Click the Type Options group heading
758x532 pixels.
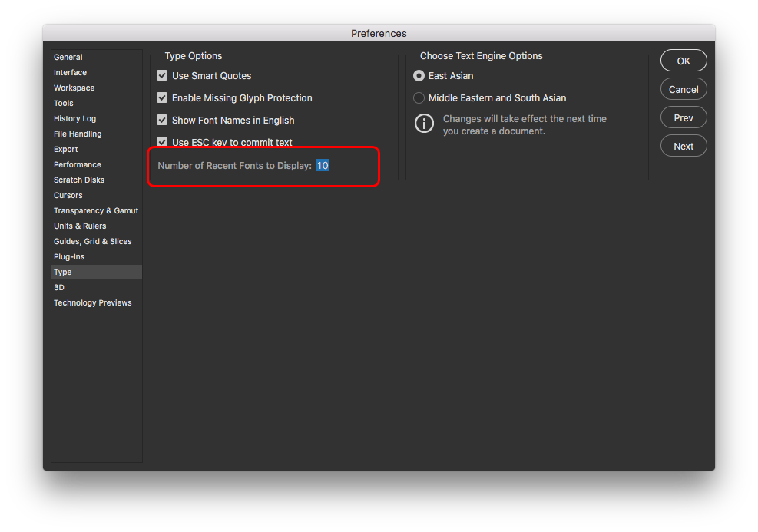pyautogui.click(x=194, y=56)
